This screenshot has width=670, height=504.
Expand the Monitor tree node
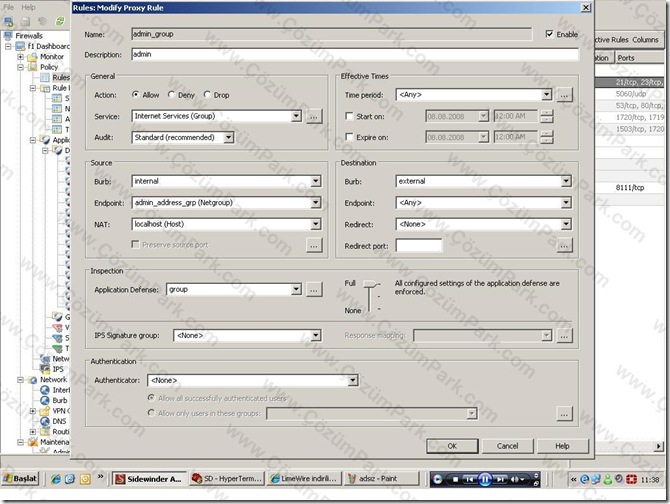coord(20,56)
